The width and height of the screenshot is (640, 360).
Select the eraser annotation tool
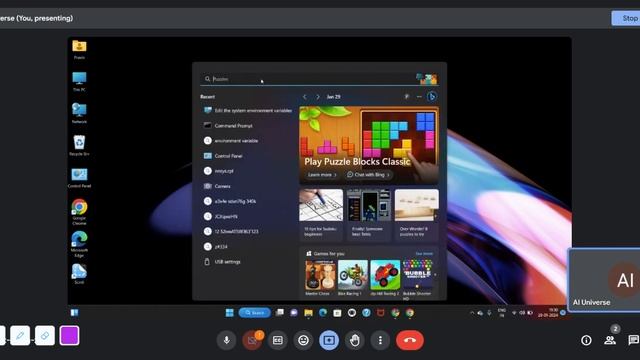pyautogui.click(x=45, y=336)
